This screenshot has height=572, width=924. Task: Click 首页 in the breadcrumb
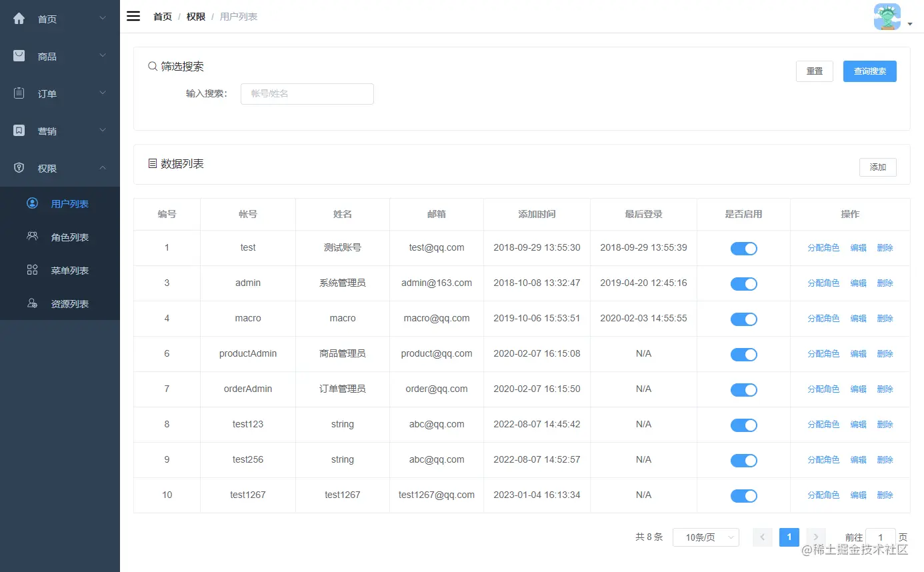(163, 17)
